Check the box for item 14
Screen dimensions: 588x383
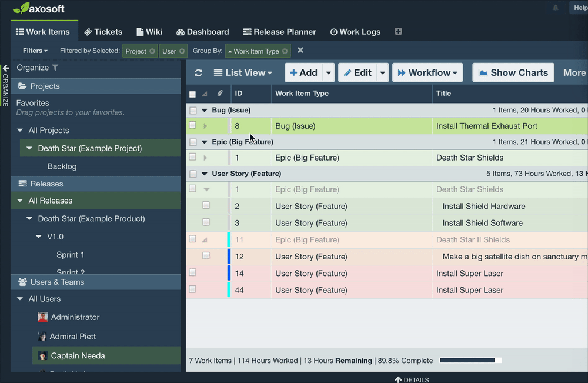(x=192, y=272)
